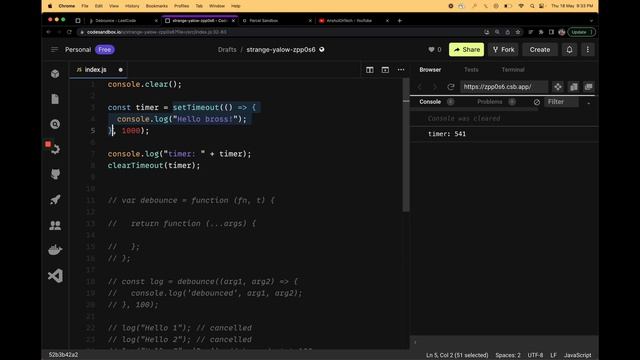Open the hamburger menu next to Personal
This screenshot has width=640, height=360.
54,49
